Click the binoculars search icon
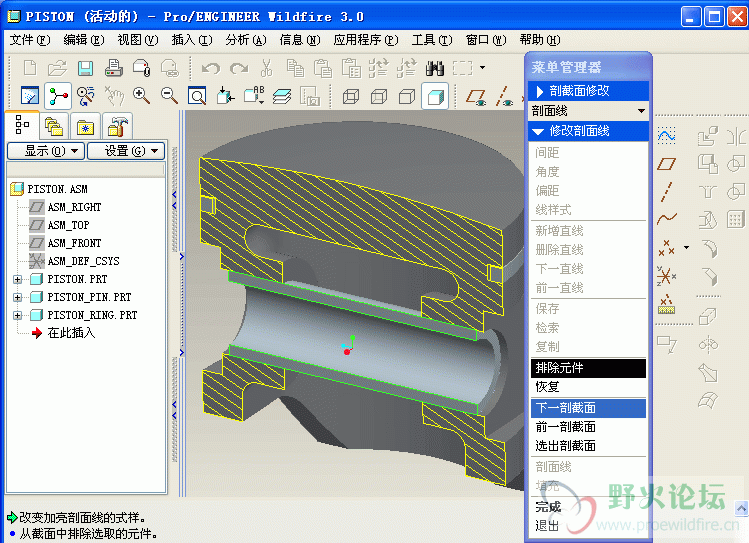The image size is (749, 543). click(435, 68)
